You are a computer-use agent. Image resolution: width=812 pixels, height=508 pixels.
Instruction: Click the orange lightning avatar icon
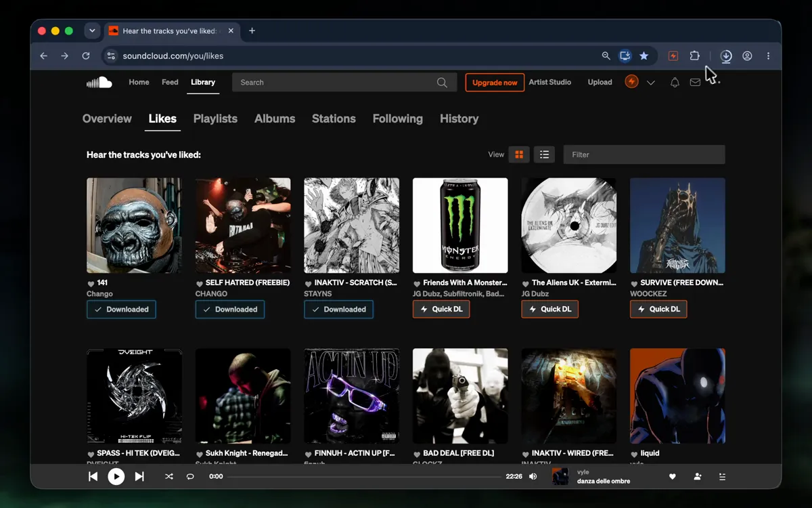tap(631, 82)
